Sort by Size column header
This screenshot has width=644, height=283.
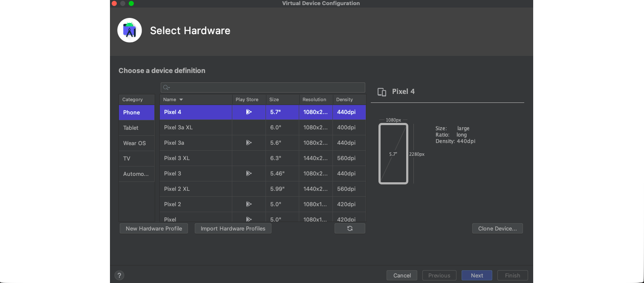283,99
